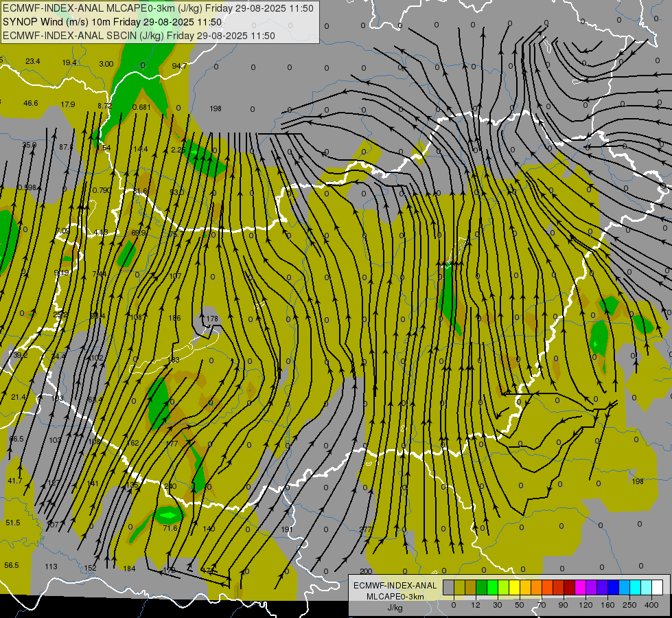Click the map value '8.72'
672x618 pixels.
tap(104, 106)
